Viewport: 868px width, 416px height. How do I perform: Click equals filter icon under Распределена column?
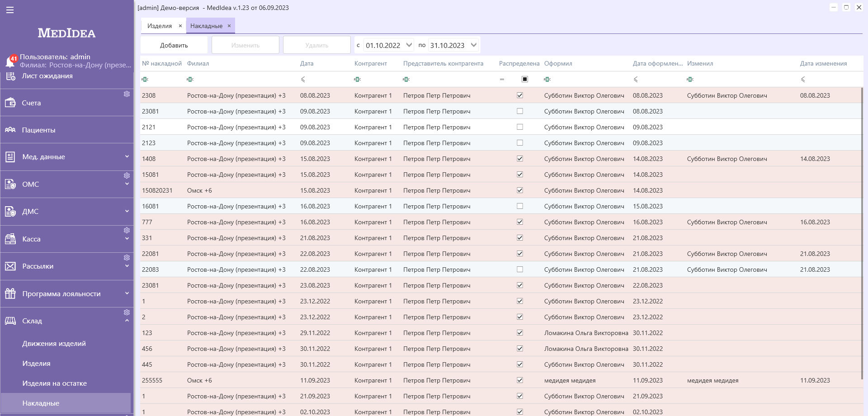pyautogui.click(x=502, y=79)
